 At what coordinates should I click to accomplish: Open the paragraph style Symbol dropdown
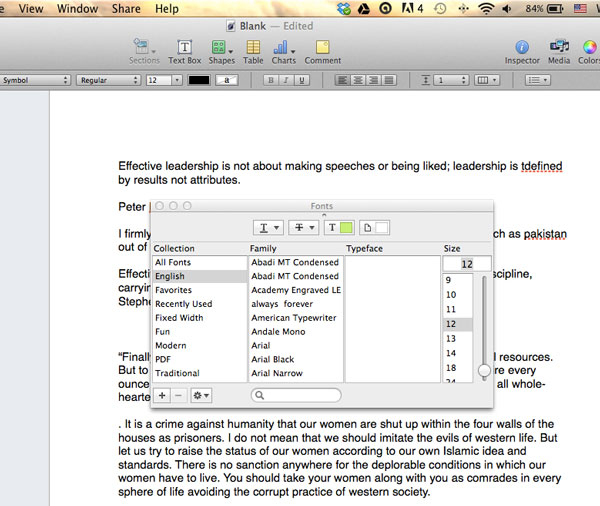34,80
